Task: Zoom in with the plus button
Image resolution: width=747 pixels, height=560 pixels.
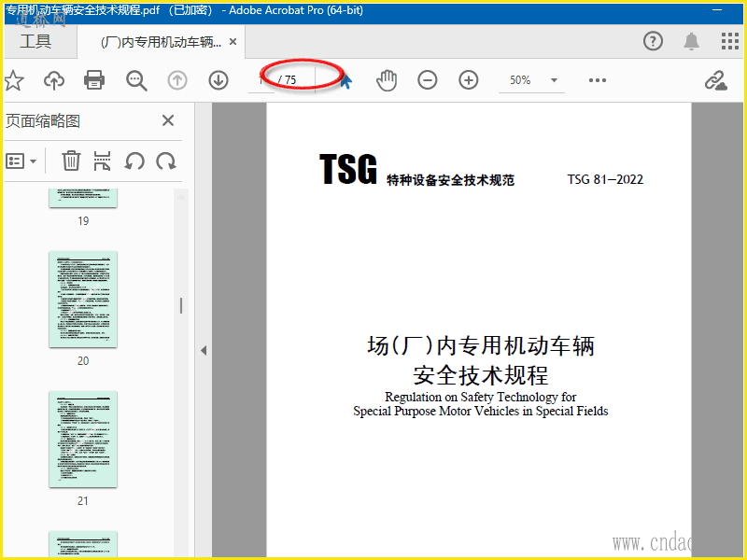Action: tap(469, 80)
